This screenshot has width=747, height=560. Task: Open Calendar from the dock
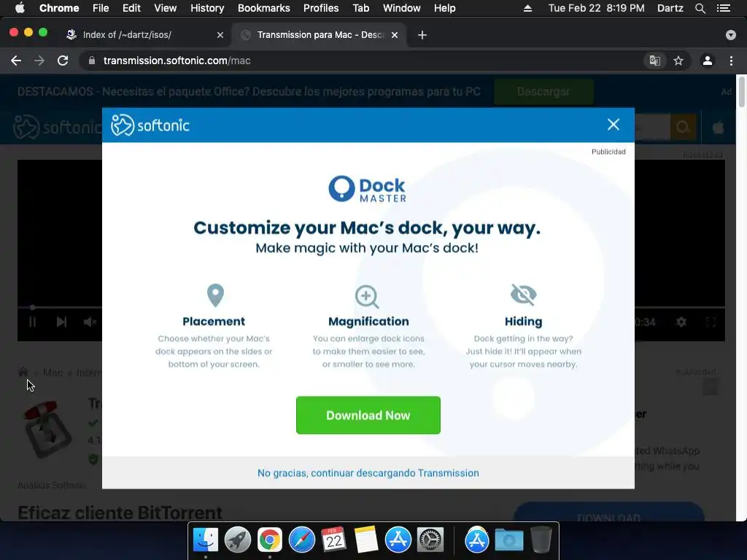point(333,540)
